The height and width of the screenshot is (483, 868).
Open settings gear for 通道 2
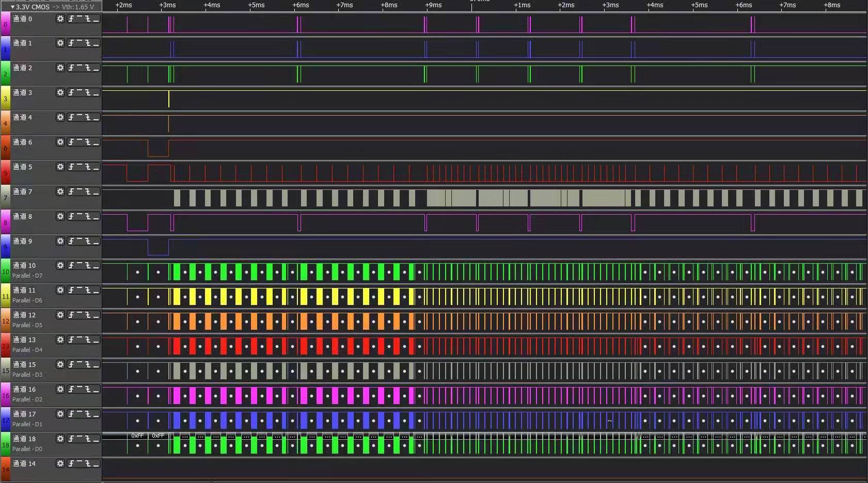click(x=60, y=68)
